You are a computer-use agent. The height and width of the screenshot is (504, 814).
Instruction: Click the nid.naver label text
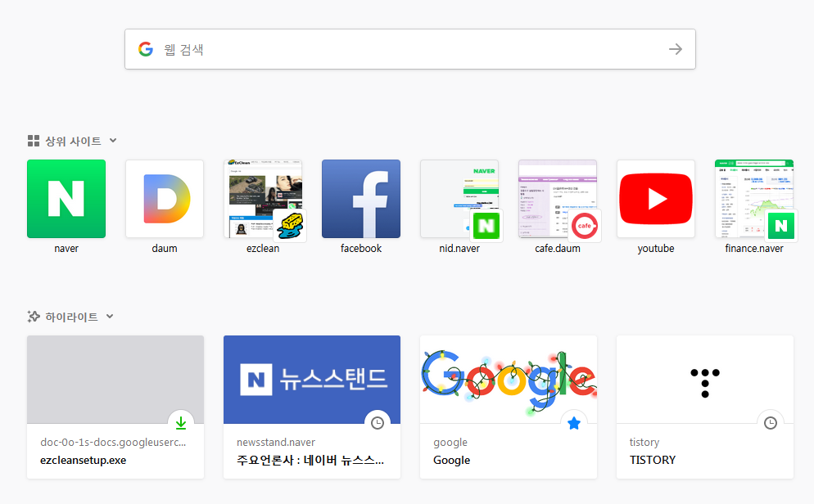coord(459,249)
